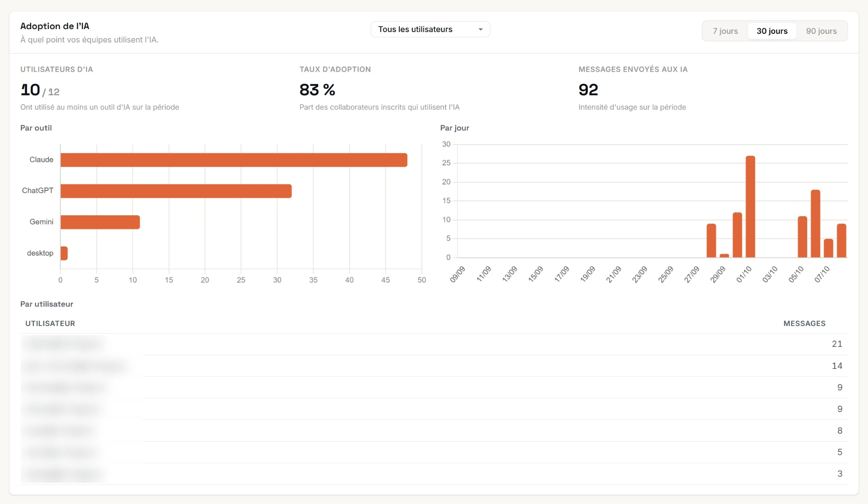Click the Claude bar in Par outil chart
This screenshot has width=868, height=504.
[x=234, y=160]
